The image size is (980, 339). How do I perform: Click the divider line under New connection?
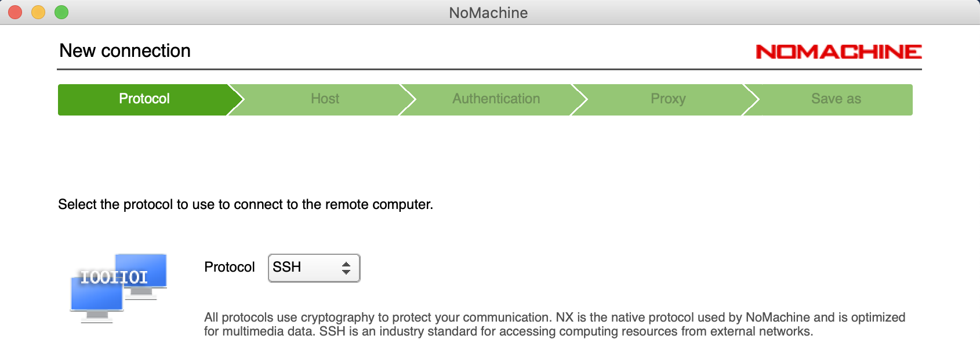tap(489, 69)
